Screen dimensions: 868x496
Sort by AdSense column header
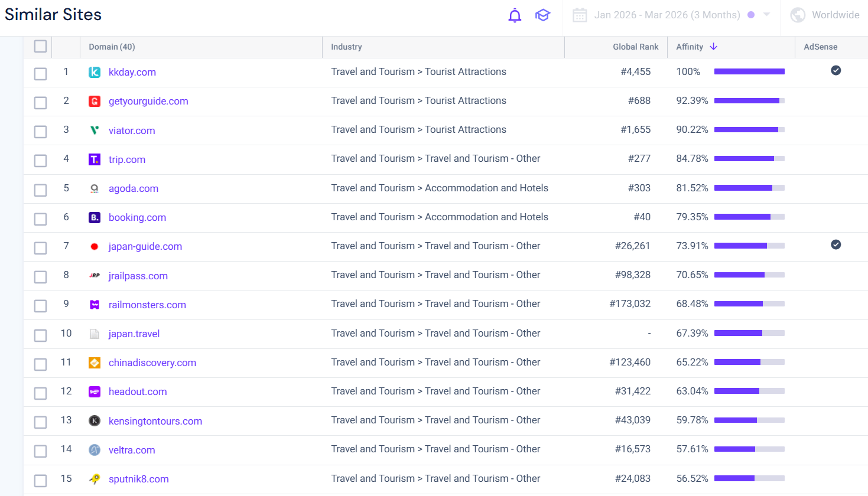tap(820, 47)
